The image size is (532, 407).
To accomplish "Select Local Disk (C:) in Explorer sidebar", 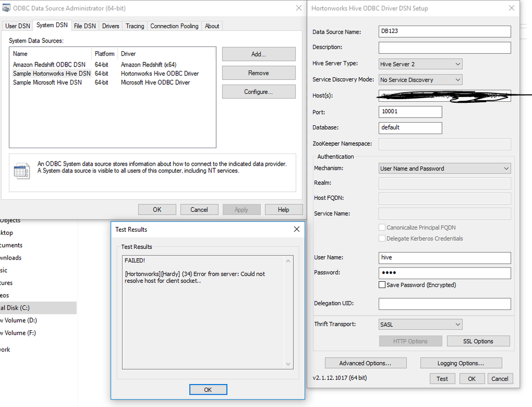I will point(38,308).
